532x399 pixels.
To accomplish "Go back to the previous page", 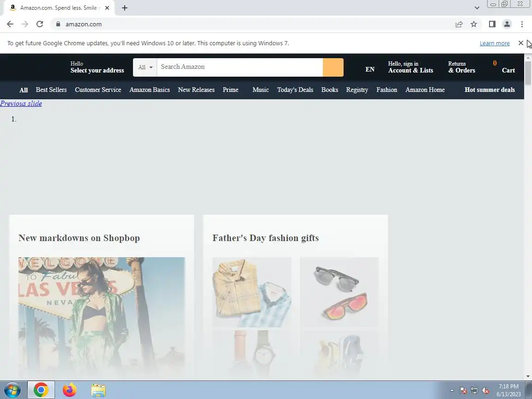I will point(10,24).
